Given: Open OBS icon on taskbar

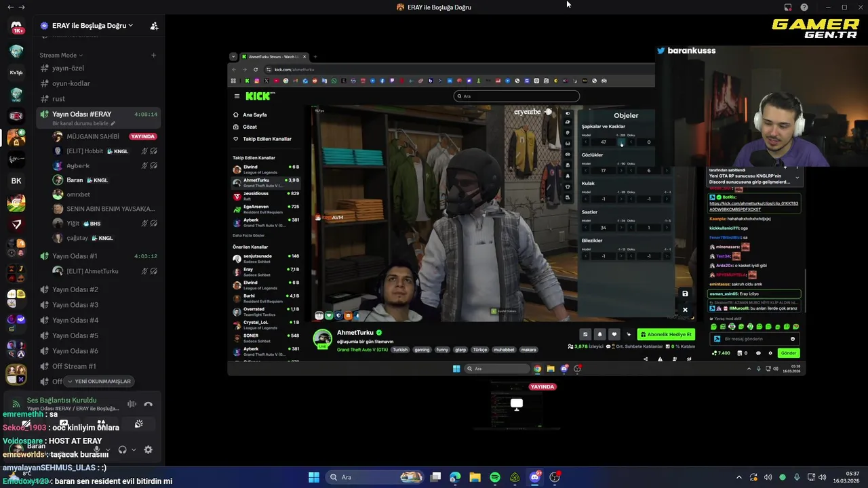Looking at the screenshot, I should coord(555,477).
